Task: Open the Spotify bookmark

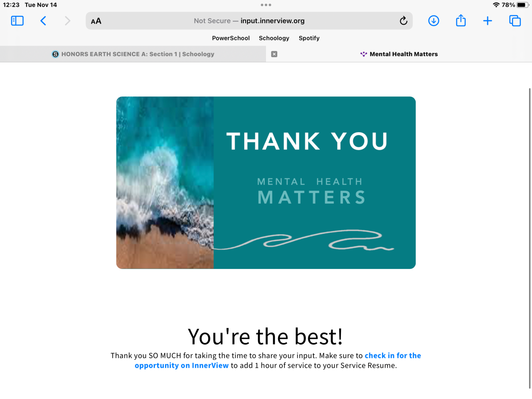Action: 309,38
